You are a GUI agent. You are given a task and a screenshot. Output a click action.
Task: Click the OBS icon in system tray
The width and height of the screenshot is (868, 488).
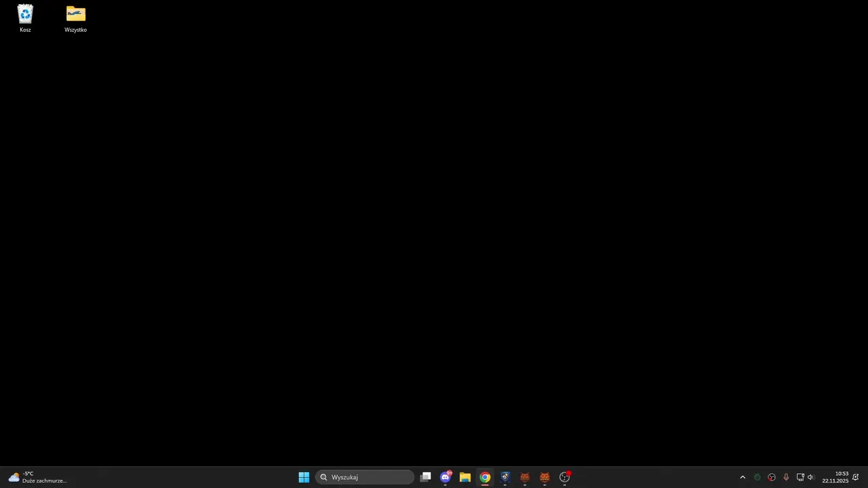(772, 477)
